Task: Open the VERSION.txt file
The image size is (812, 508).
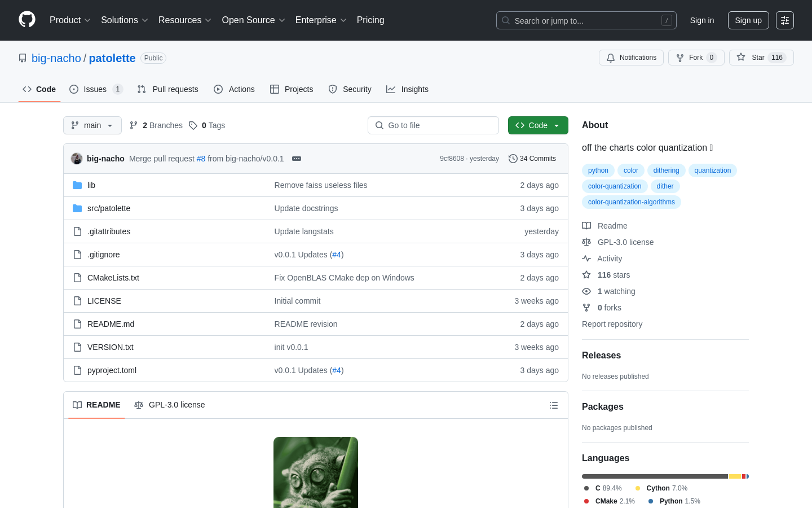Action: [x=111, y=347]
